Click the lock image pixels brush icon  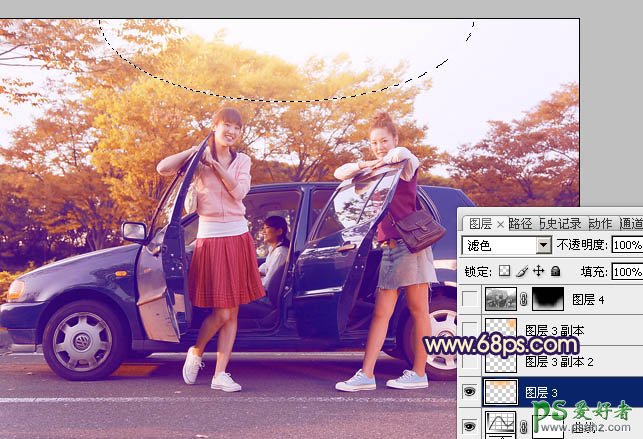point(521,271)
